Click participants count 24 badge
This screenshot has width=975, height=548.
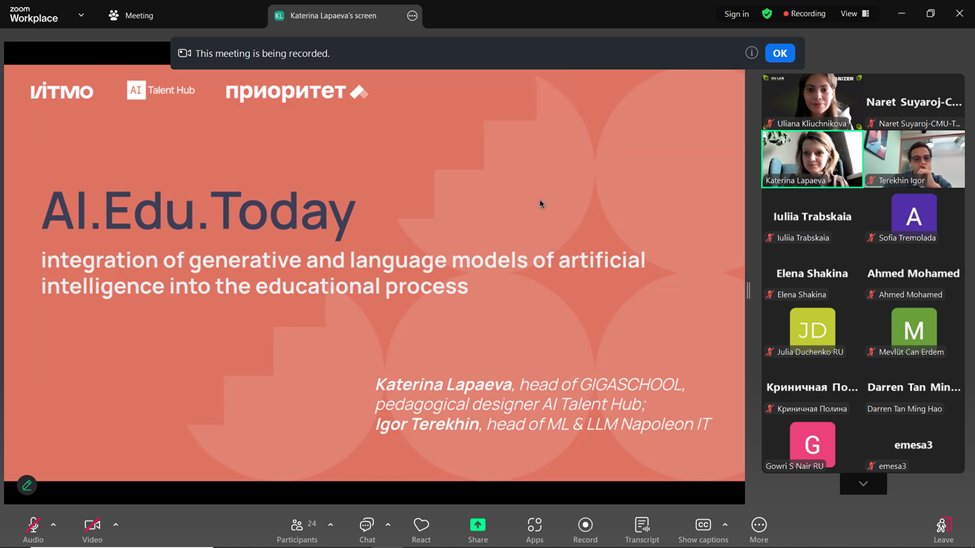tap(312, 524)
